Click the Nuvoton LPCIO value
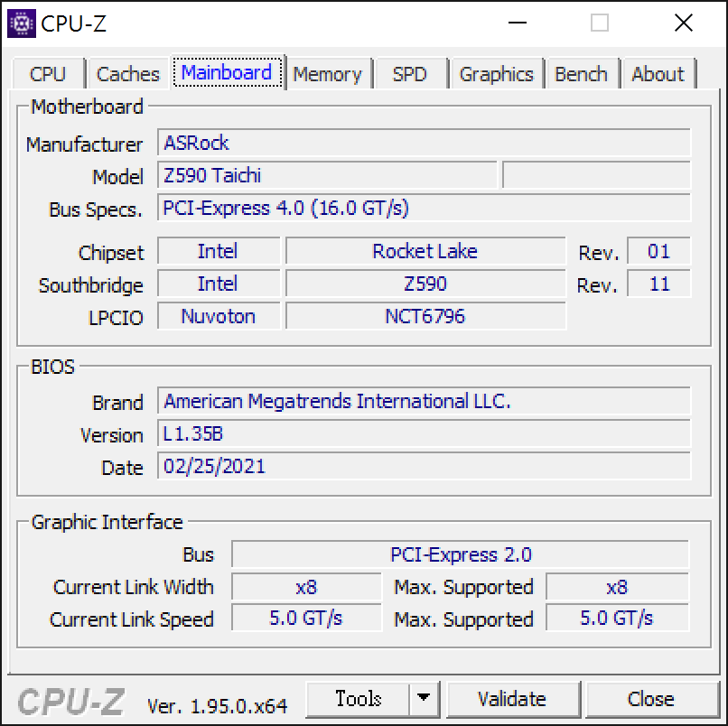This screenshot has width=728, height=726. (219, 316)
